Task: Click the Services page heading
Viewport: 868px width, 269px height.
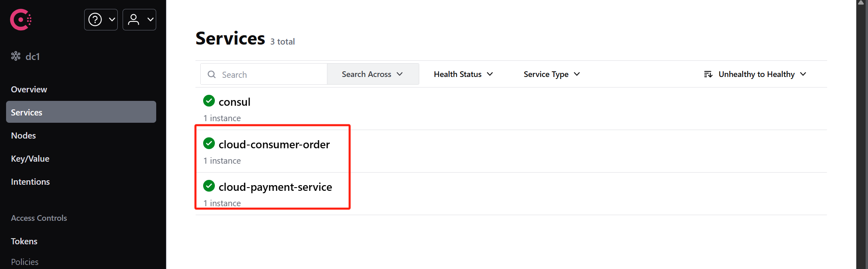Action: click(x=230, y=38)
